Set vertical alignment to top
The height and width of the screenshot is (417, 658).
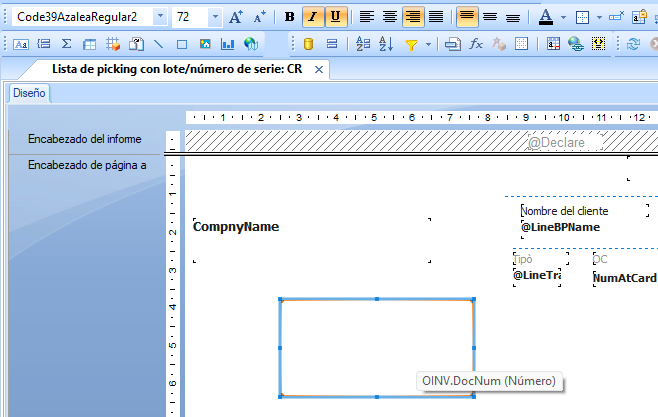[x=467, y=17]
